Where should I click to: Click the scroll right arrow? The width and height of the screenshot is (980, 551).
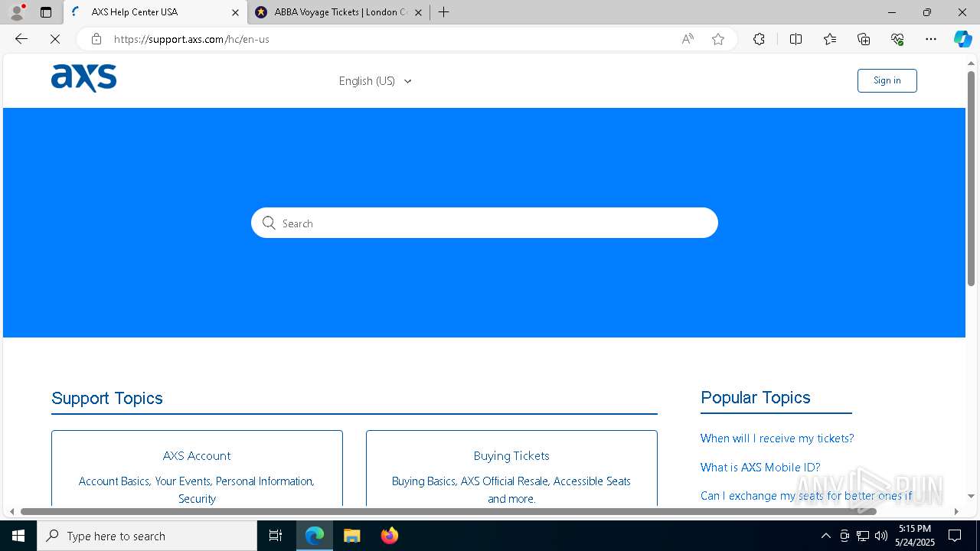(956, 511)
